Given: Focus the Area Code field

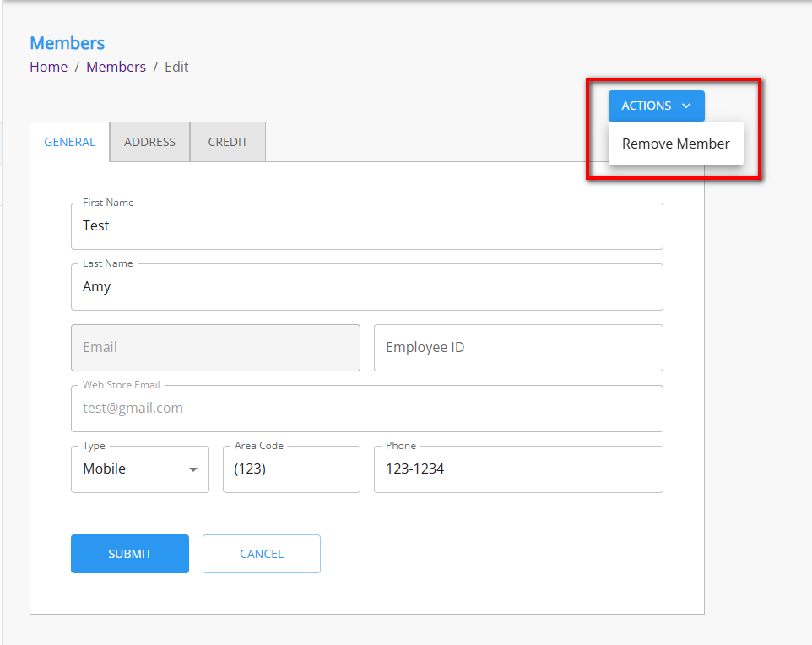Looking at the screenshot, I should click(291, 469).
